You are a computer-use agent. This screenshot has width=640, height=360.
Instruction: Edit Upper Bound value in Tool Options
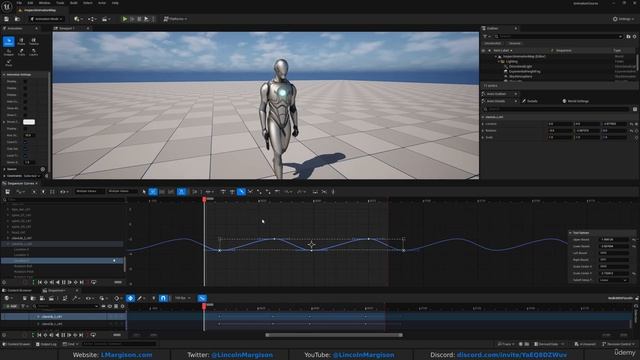[x=614, y=240]
